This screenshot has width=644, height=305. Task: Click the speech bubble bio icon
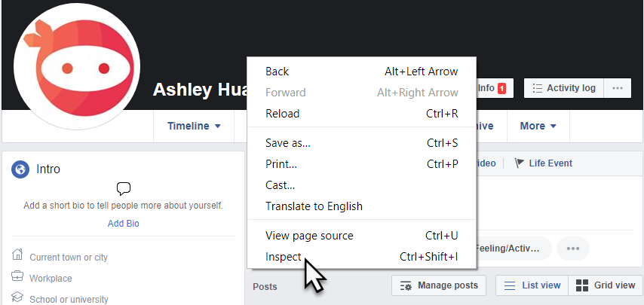123,188
